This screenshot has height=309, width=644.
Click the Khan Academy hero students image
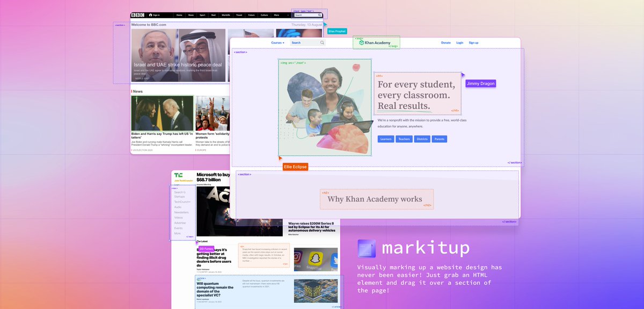[325, 107]
